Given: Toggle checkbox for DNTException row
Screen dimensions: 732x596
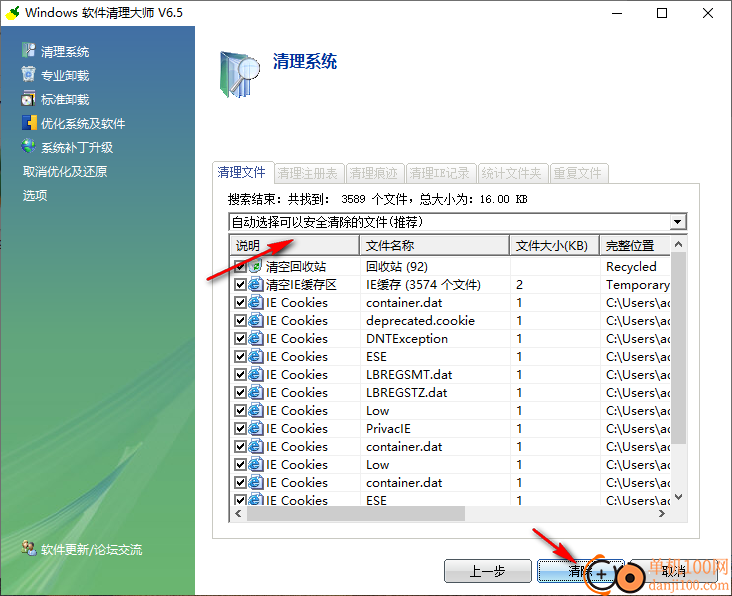Looking at the screenshot, I should 240,338.
